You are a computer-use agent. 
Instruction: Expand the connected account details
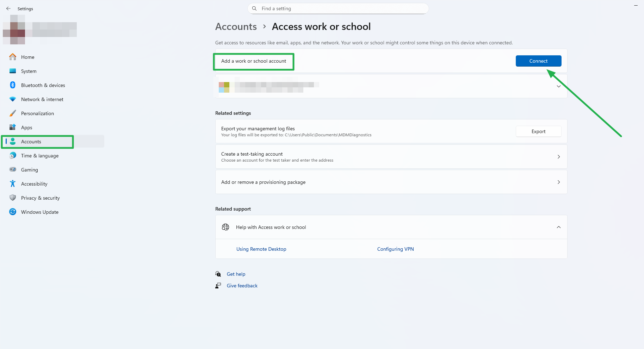(558, 86)
